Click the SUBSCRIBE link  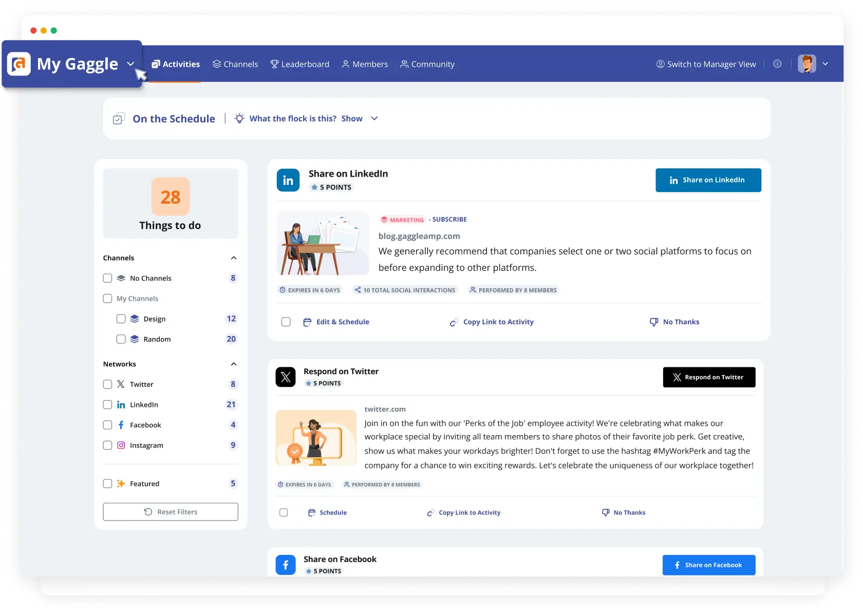click(449, 219)
